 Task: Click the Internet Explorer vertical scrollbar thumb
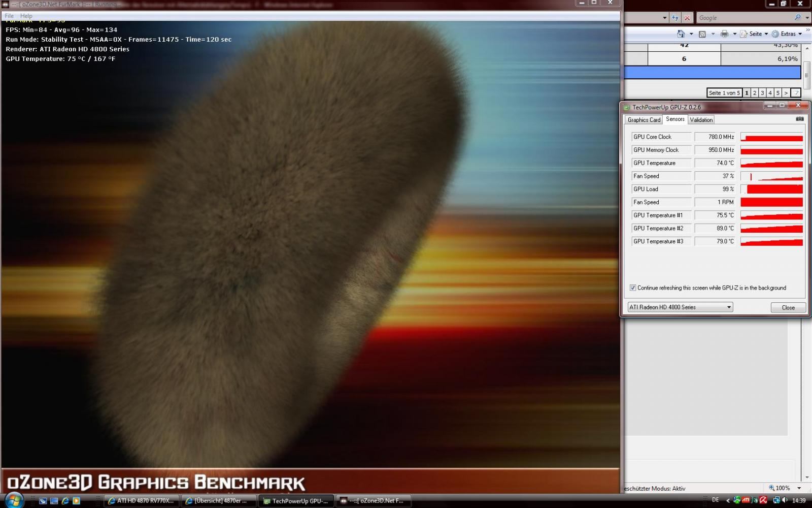[806, 75]
